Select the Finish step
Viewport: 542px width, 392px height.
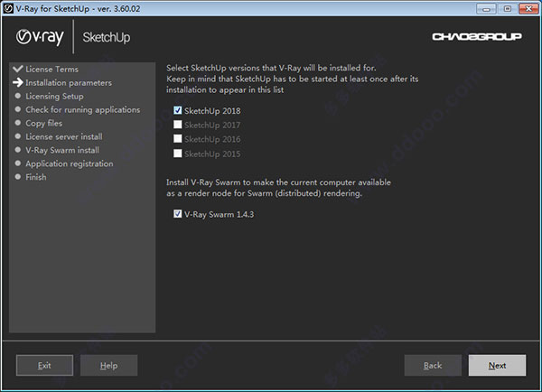[36, 177]
